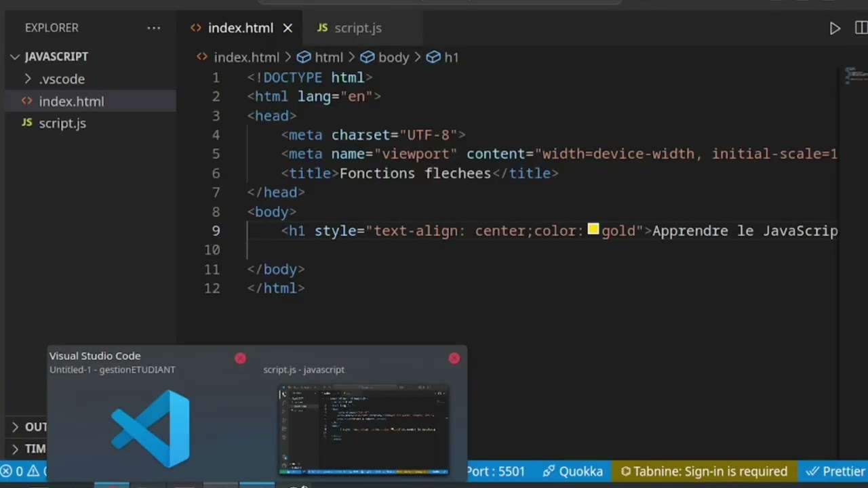This screenshot has height=488, width=868.
Task: Expand the TIMELINE panel
Action: (x=27, y=449)
